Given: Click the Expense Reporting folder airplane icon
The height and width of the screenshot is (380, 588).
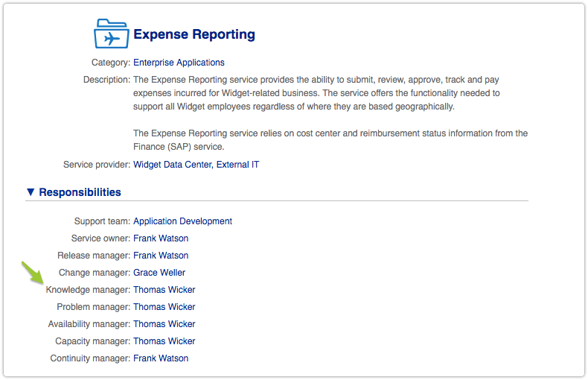Looking at the screenshot, I should click(x=112, y=34).
